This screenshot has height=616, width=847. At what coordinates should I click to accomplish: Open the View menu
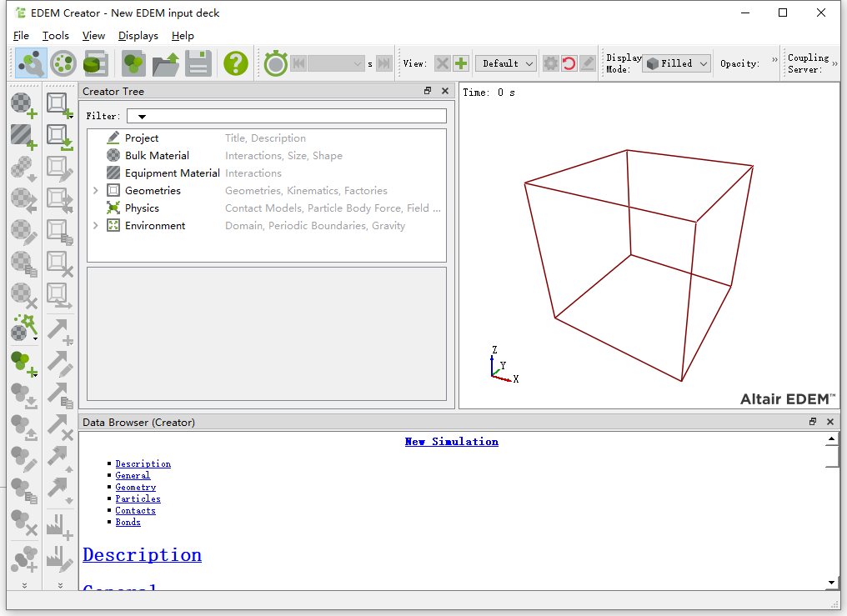pos(93,36)
